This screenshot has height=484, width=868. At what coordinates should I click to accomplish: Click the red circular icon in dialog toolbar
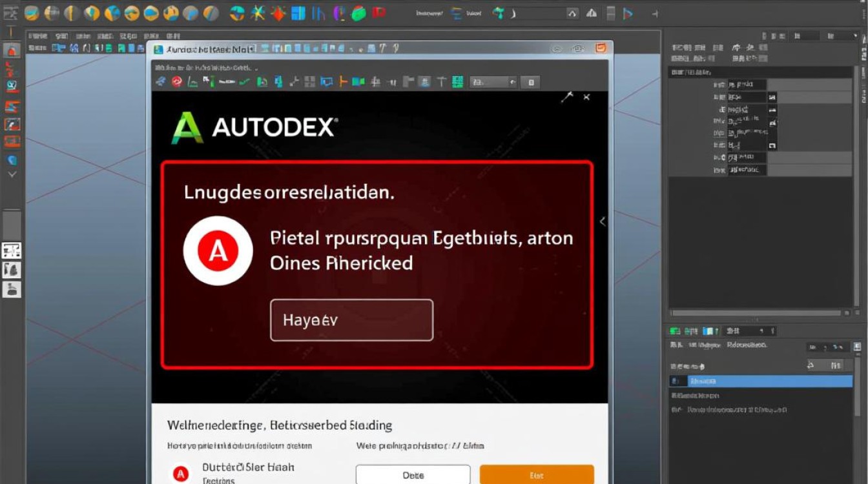(176, 82)
